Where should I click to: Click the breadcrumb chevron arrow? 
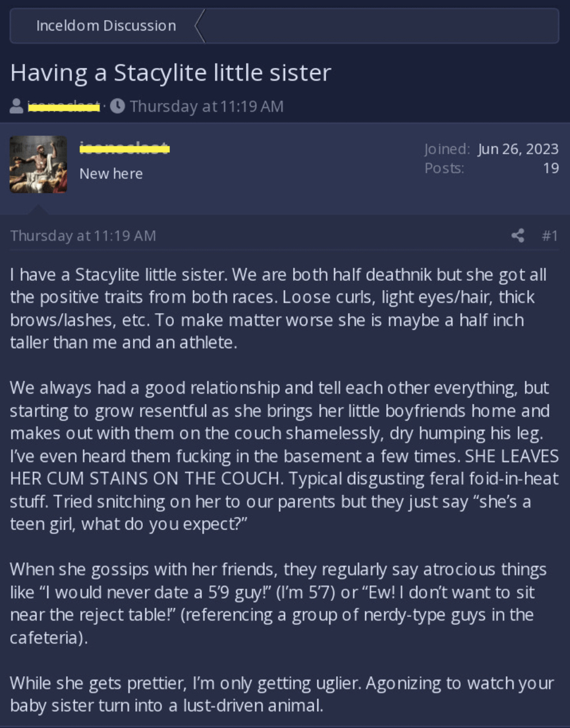[200, 26]
